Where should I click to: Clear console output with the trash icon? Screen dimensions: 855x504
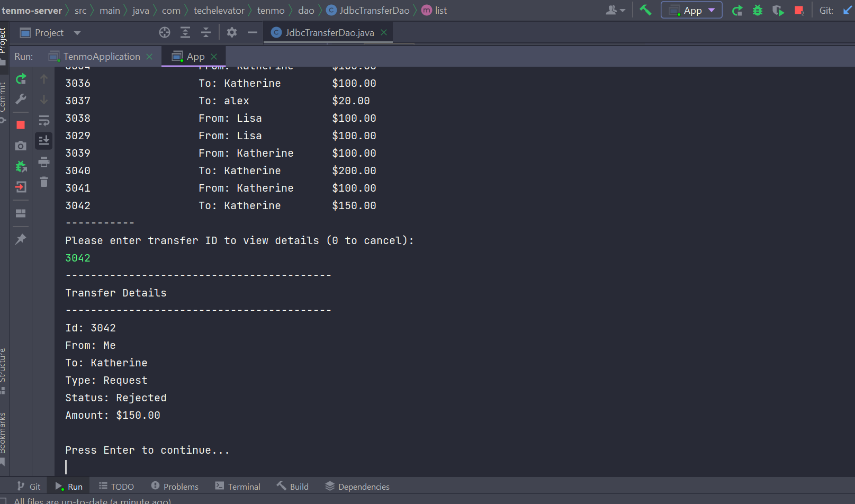(x=44, y=182)
